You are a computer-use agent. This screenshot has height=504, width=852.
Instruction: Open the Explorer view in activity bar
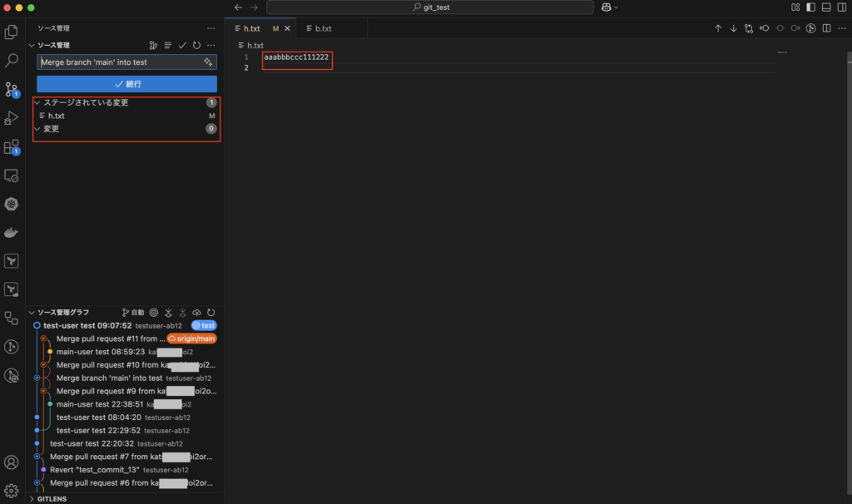[x=12, y=32]
